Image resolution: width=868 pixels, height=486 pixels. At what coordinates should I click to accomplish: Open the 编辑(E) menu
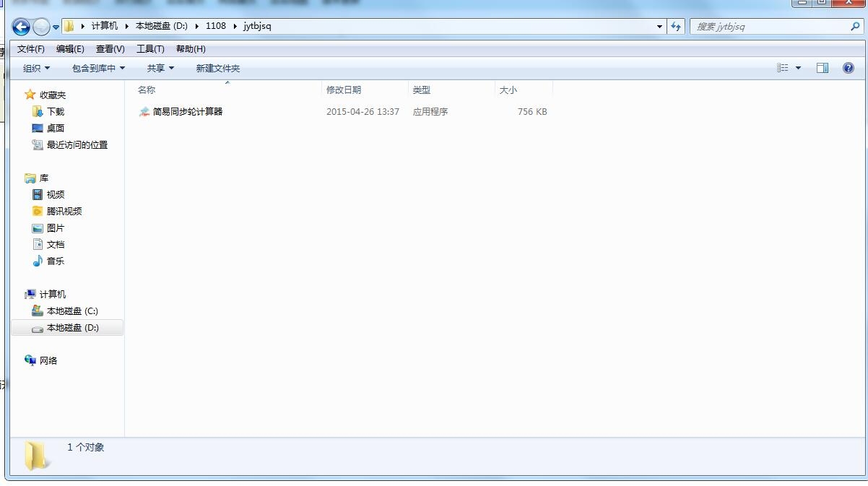(70, 49)
